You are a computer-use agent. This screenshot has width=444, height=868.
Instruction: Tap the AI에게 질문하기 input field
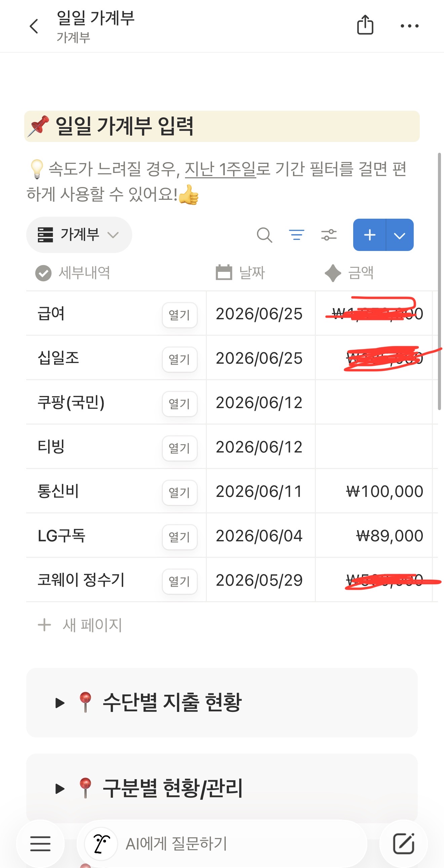point(222,843)
